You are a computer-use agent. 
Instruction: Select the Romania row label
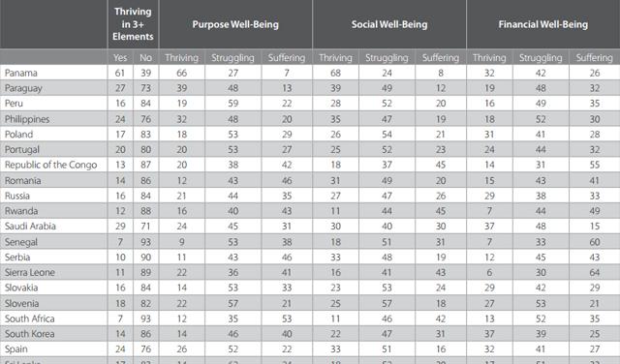(x=22, y=180)
